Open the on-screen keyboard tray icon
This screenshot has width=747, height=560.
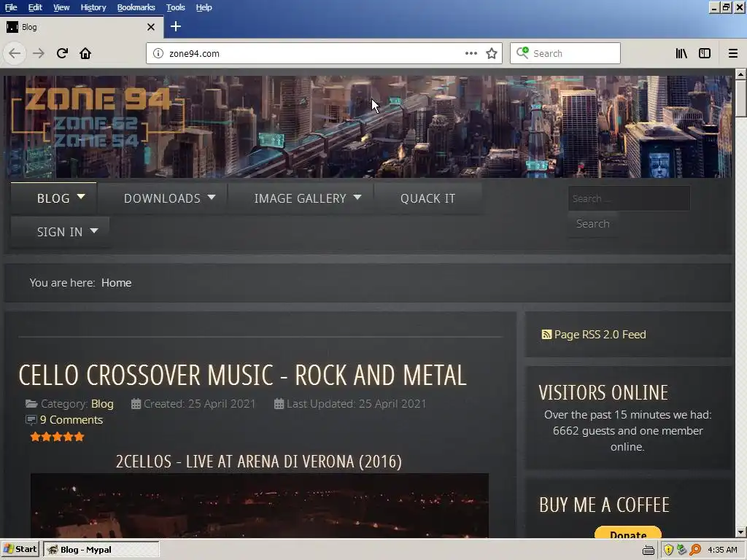(649, 551)
